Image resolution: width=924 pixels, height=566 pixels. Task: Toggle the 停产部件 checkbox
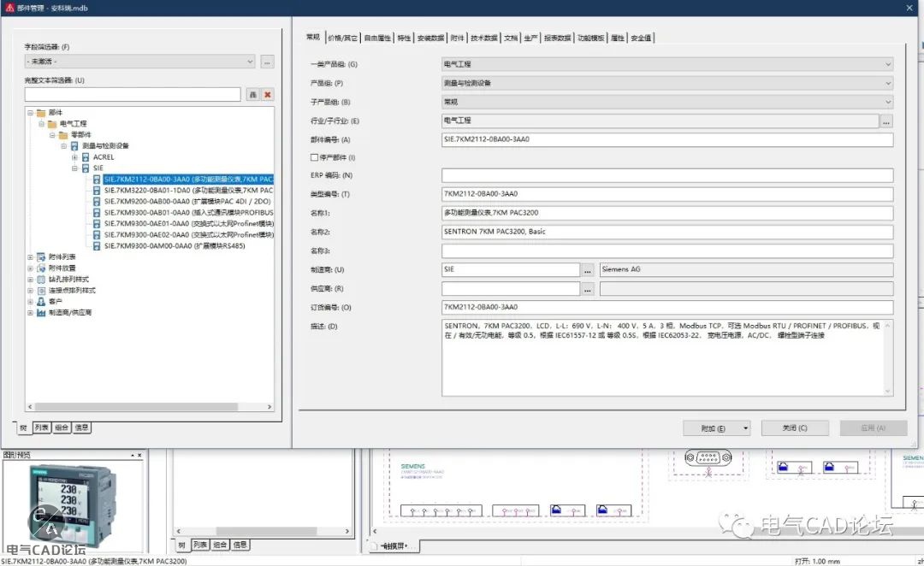tap(314, 157)
